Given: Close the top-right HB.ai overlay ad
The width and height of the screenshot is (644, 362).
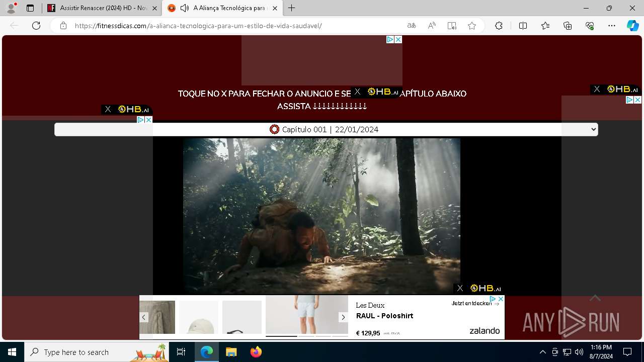Looking at the screenshot, I should [x=597, y=89].
